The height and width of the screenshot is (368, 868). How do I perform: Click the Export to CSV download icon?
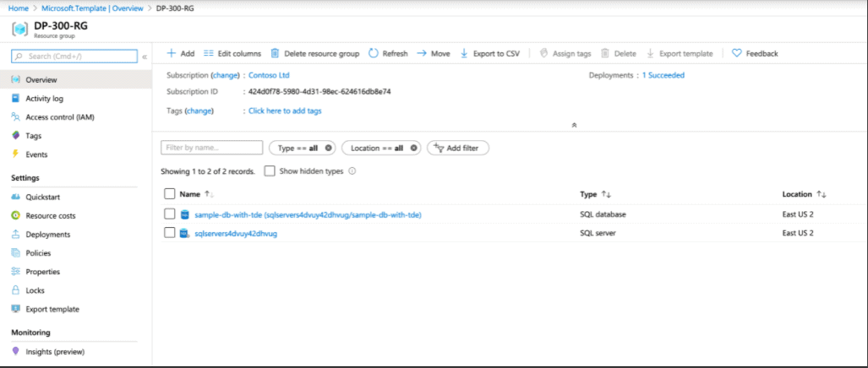click(x=464, y=53)
